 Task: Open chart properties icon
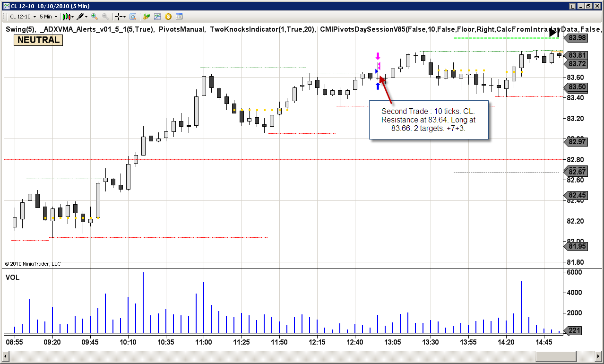coord(179,17)
